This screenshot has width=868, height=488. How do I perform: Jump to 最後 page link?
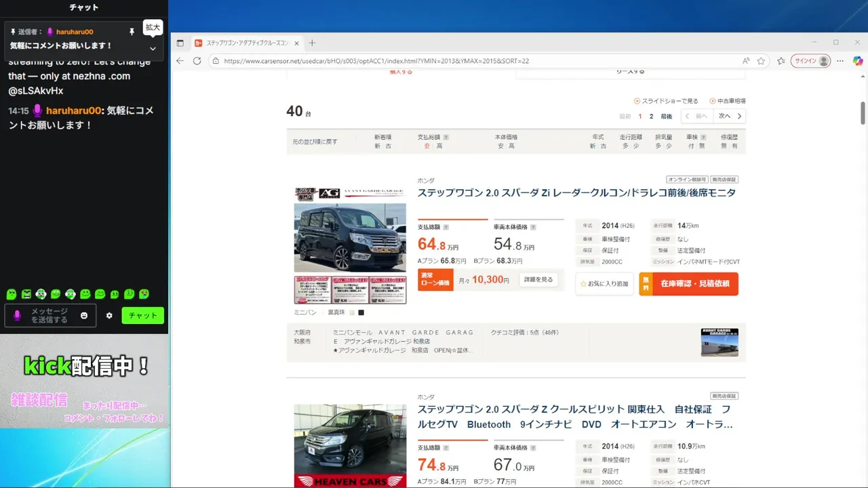point(667,117)
